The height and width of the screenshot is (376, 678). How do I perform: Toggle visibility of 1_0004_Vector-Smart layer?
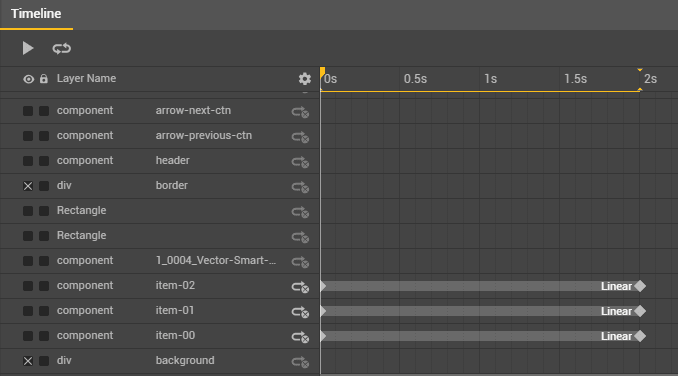pyautogui.click(x=28, y=261)
